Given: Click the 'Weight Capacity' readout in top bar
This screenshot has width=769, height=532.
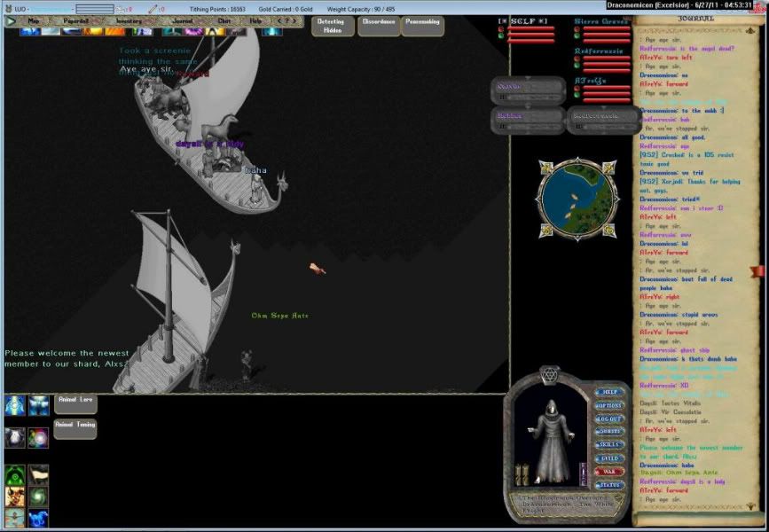Looking at the screenshot, I should (360, 9).
